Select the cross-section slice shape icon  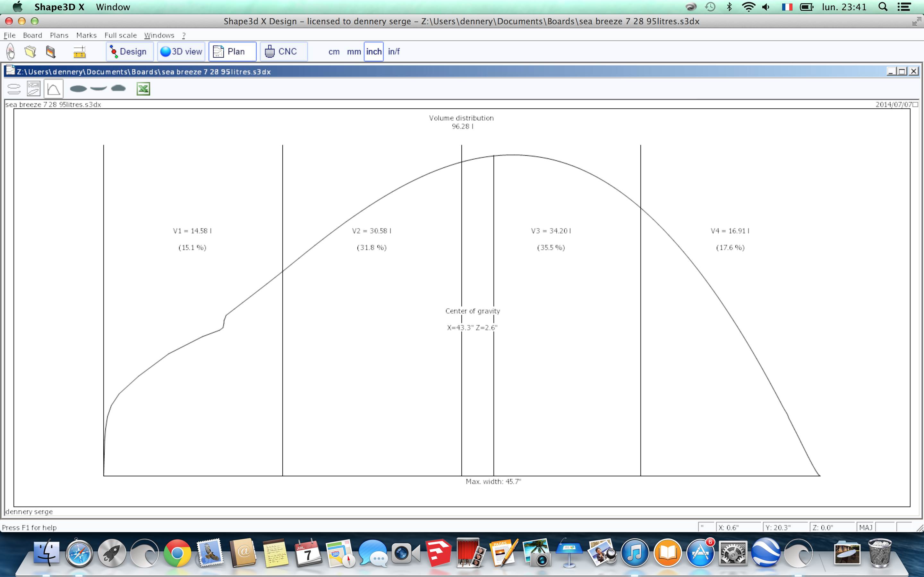coord(118,88)
